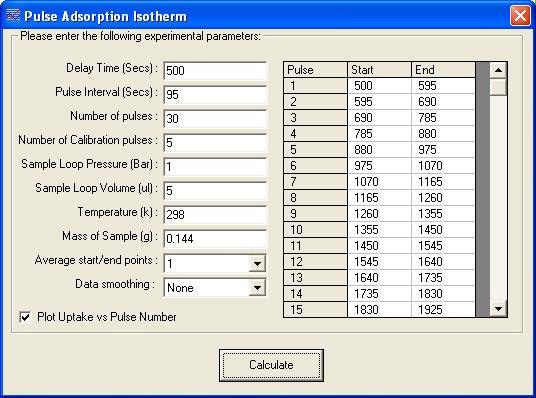Open the Data smoothing dropdown

[257, 288]
